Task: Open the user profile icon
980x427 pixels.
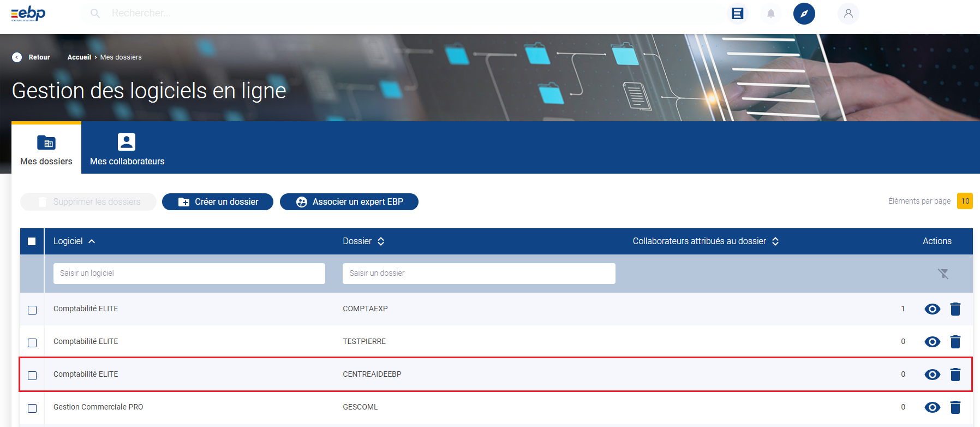Action: [x=848, y=14]
